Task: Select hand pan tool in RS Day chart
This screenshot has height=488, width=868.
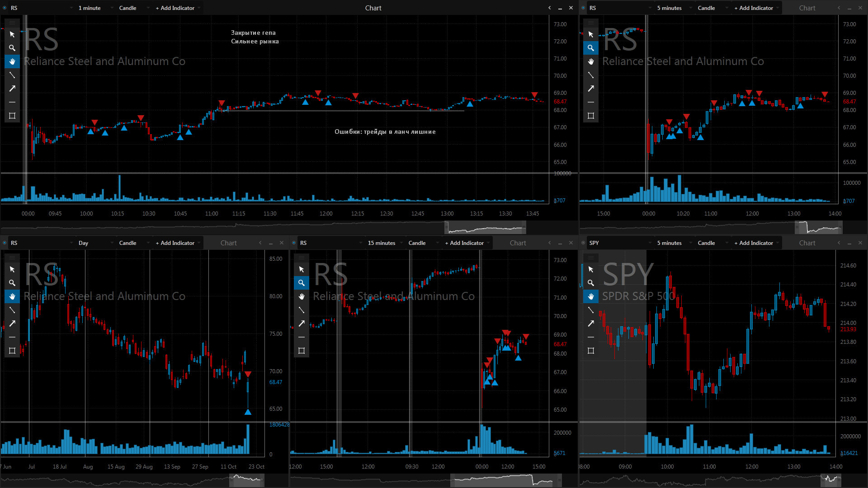Action: pos(12,296)
